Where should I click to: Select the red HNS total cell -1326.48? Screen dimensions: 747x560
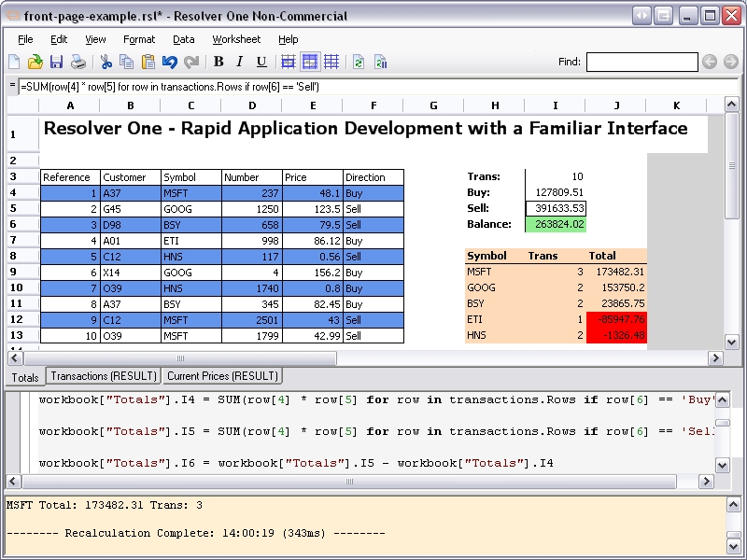[616, 335]
